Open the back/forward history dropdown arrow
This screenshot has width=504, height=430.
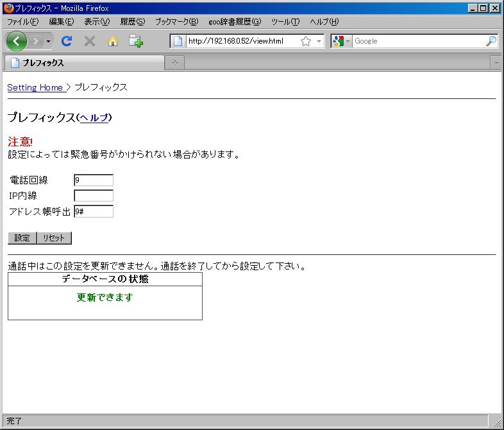[x=49, y=41]
